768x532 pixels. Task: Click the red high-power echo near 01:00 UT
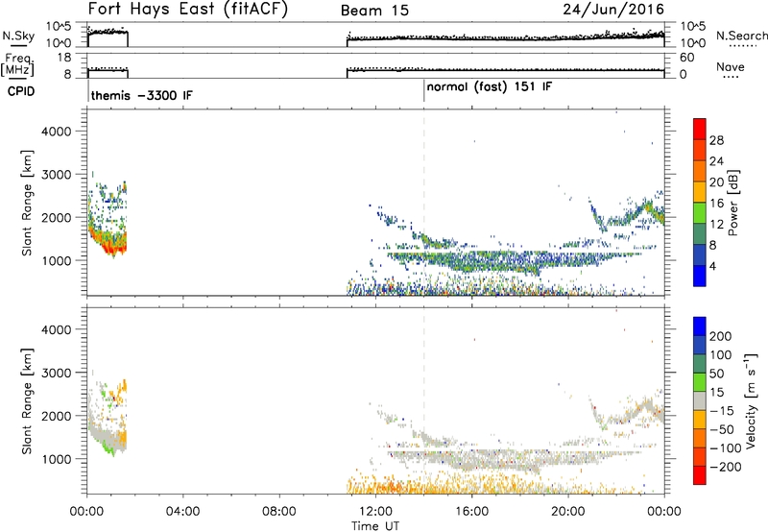tap(113, 251)
